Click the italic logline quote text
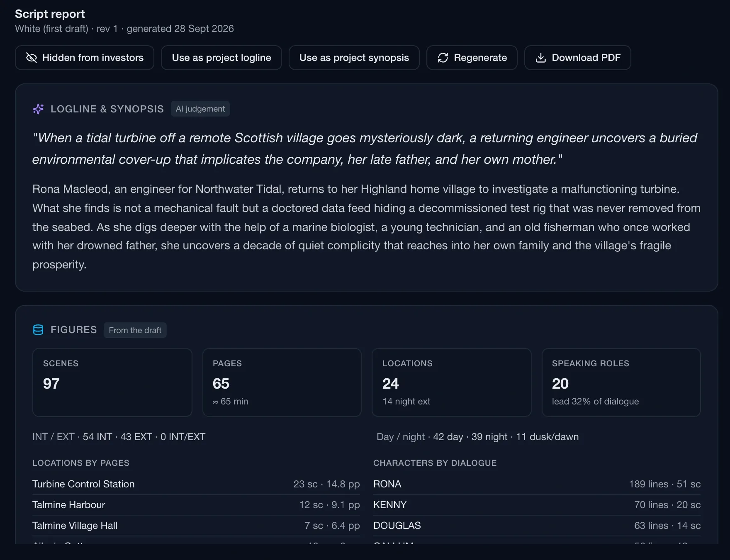The image size is (730, 560). pos(365,149)
